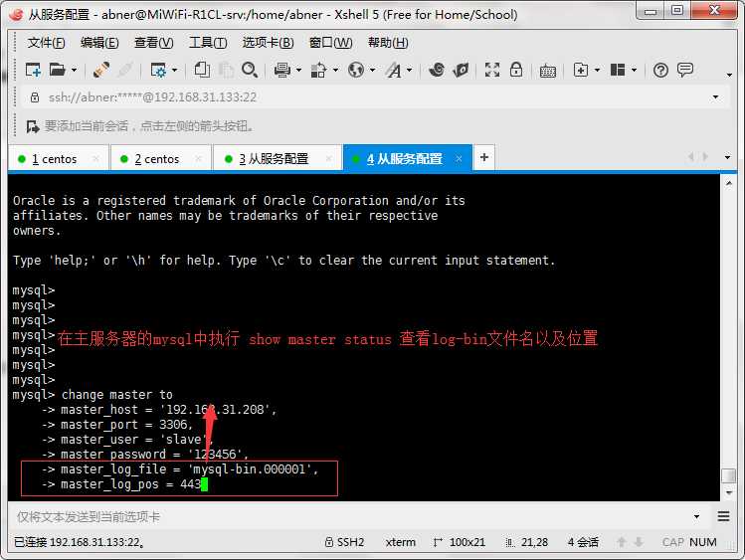Click the Copy icon in toolbar
Viewport: 745px width, 560px height.
(202, 71)
